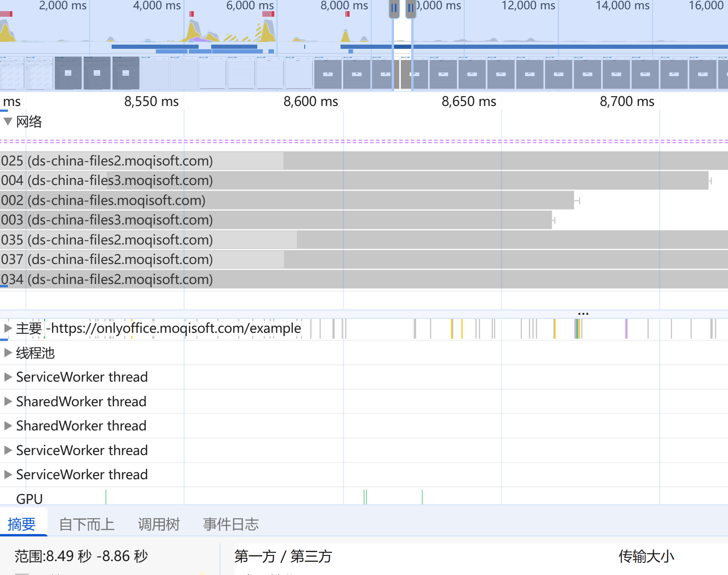Click the left overview selection handle

coord(394,8)
